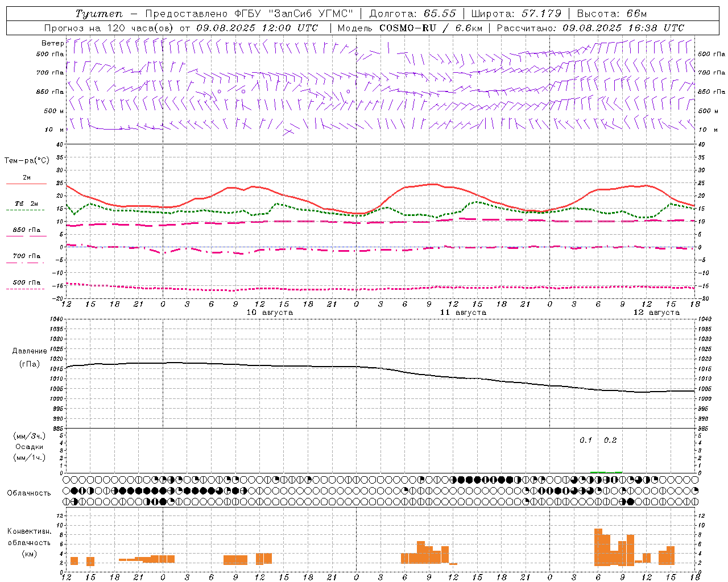This screenshot has height=582, width=728.
Task: Click the "12 августа" date label
Action: [656, 313]
